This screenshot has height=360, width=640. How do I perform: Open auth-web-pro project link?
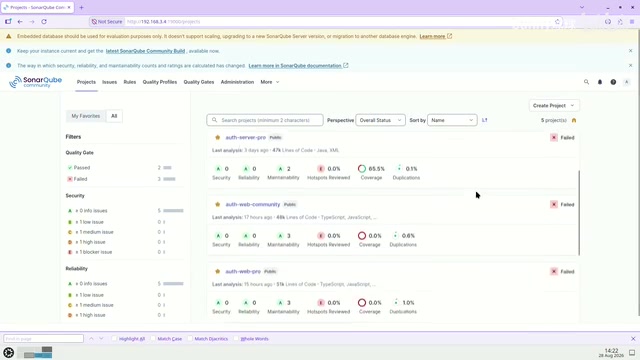point(243,271)
